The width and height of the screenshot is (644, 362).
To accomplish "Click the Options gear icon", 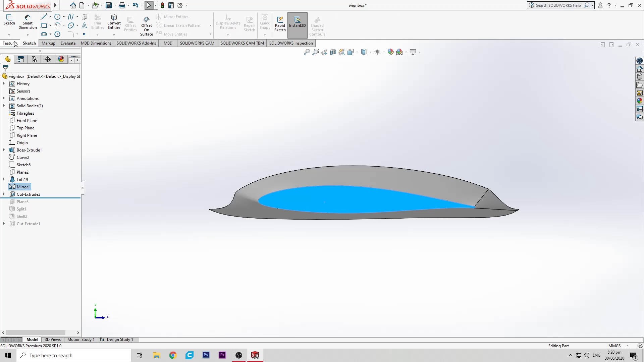I will (x=180, y=5).
